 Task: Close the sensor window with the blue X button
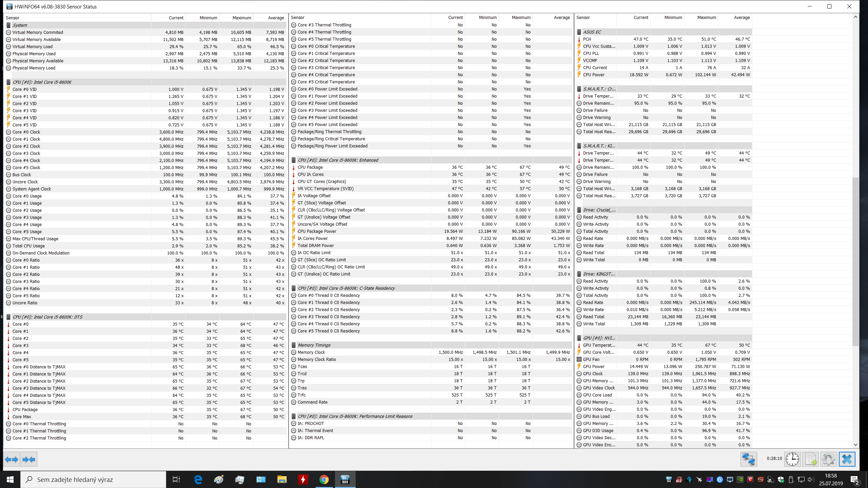(x=847, y=459)
